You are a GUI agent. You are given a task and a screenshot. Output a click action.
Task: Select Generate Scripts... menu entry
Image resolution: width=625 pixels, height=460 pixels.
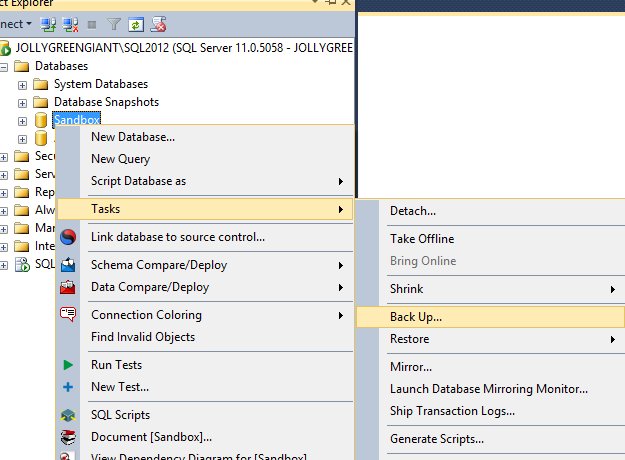click(436, 439)
